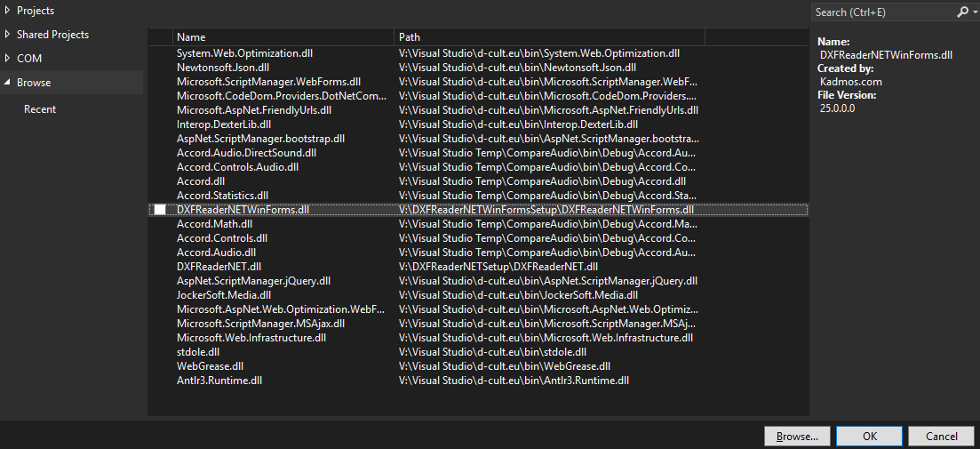The width and height of the screenshot is (980, 449).
Task: Open the search options dropdown arrow
Action: (975, 12)
